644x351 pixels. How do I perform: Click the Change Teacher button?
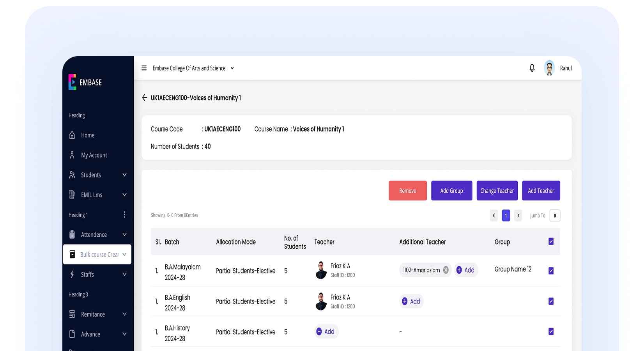click(497, 190)
